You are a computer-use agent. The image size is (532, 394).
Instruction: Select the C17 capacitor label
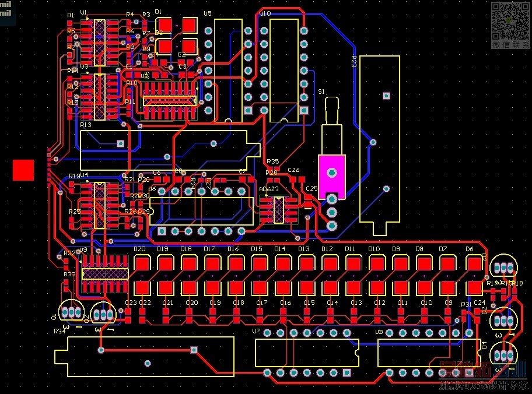[262, 302]
